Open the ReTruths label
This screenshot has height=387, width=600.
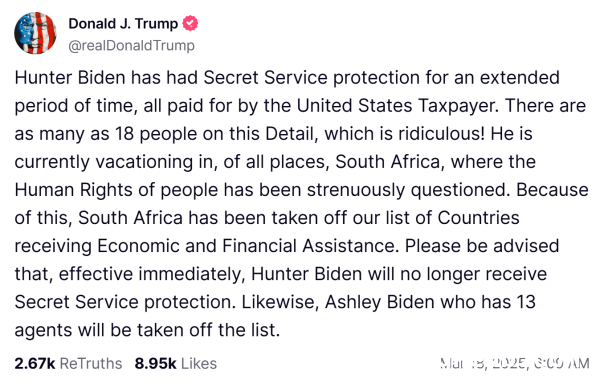coord(91,363)
